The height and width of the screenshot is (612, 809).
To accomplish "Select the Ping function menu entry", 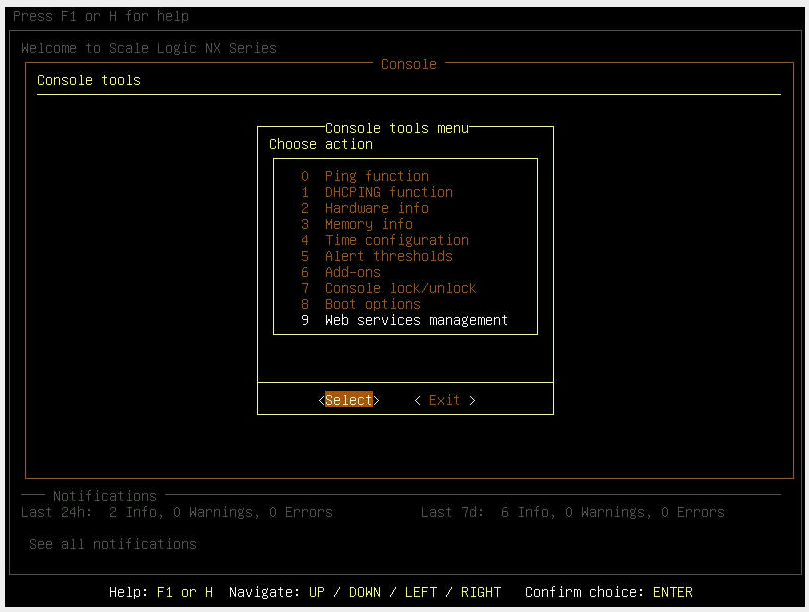I will [364, 176].
